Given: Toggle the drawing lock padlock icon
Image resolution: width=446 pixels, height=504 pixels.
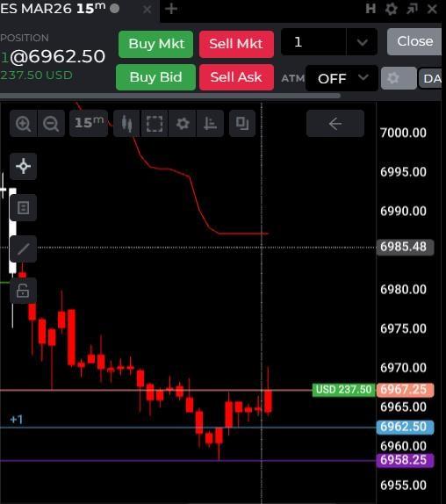Looking at the screenshot, I should (x=23, y=291).
